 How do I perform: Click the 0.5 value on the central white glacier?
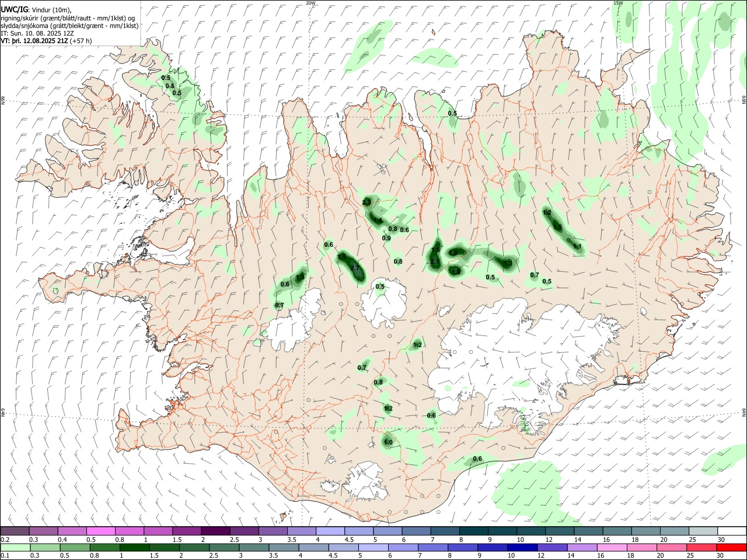click(380, 286)
